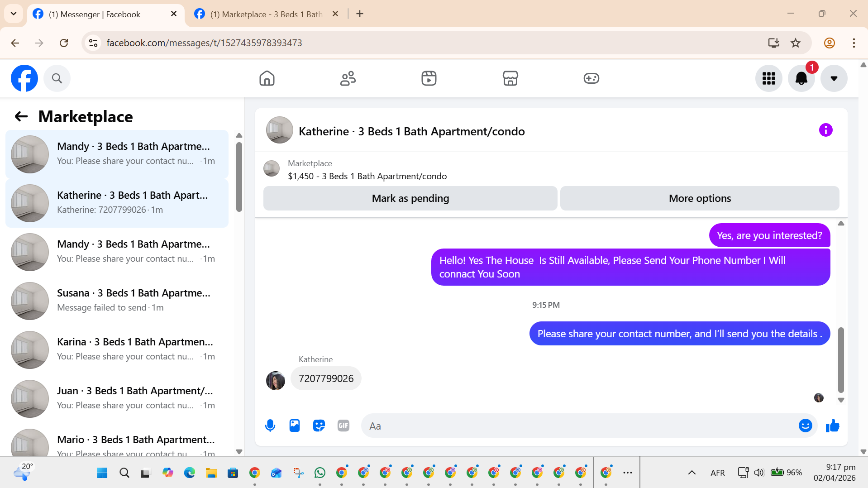Open the emoji picker
The width and height of the screenshot is (868, 488).
(x=806, y=426)
